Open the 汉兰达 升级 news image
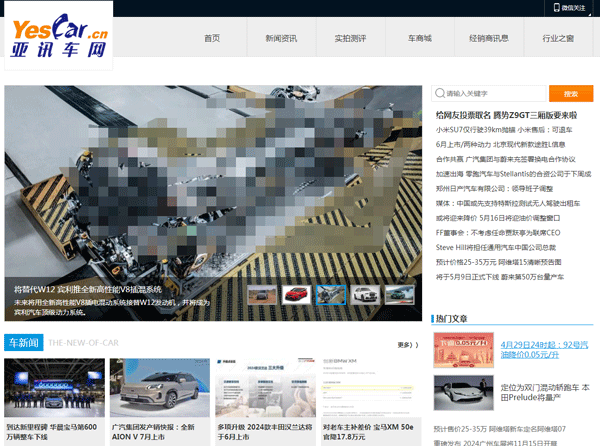600x446 pixels. [266, 387]
